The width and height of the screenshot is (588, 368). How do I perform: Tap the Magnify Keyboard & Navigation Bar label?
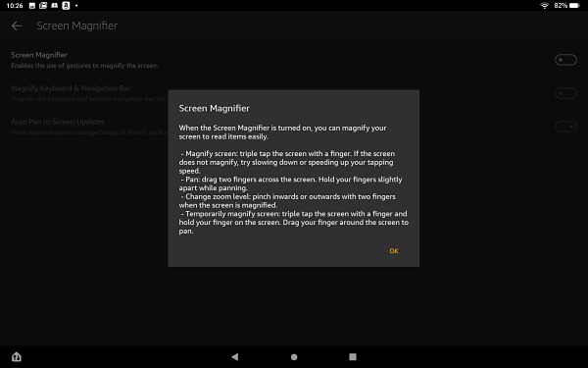tap(71, 88)
